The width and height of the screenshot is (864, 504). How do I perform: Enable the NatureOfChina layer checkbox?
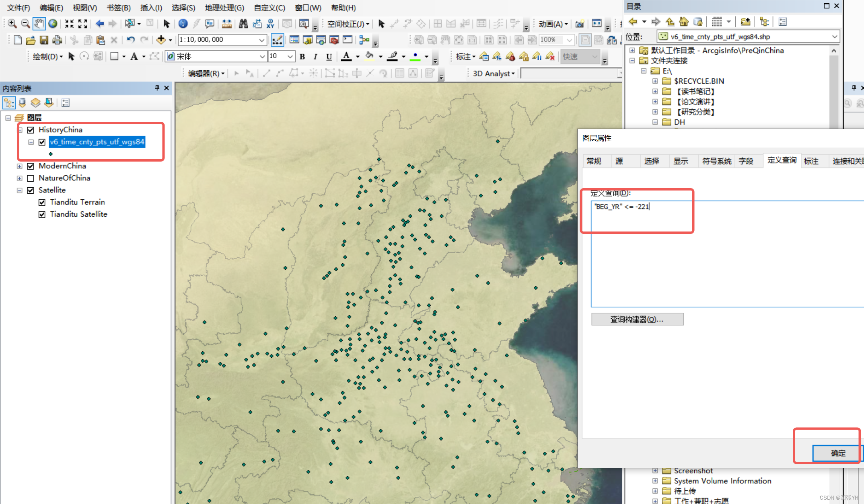[31, 178]
